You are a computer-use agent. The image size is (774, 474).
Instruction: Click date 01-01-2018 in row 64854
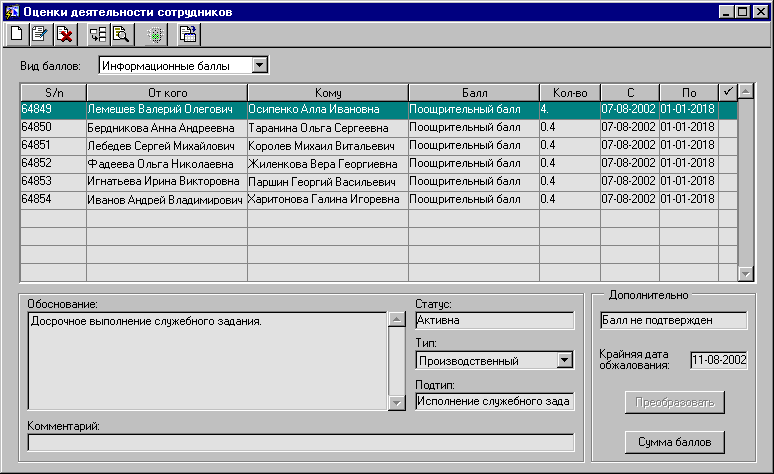(689, 200)
